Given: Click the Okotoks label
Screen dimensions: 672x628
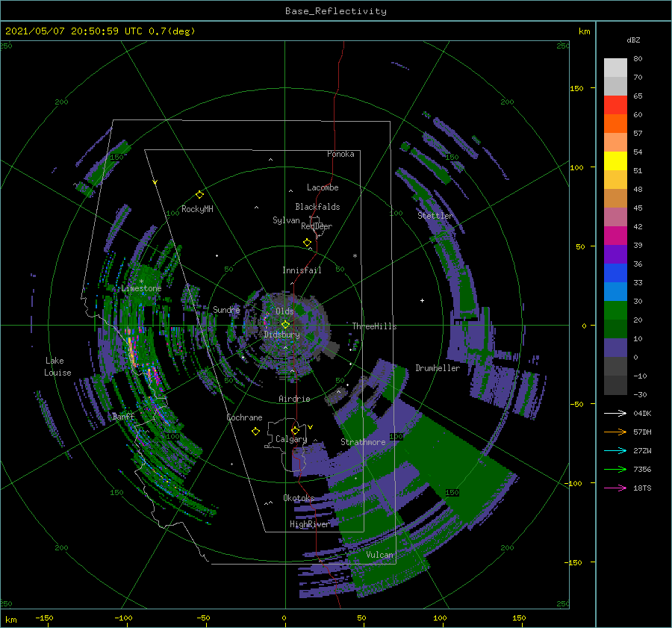Looking at the screenshot, I should [x=299, y=498].
